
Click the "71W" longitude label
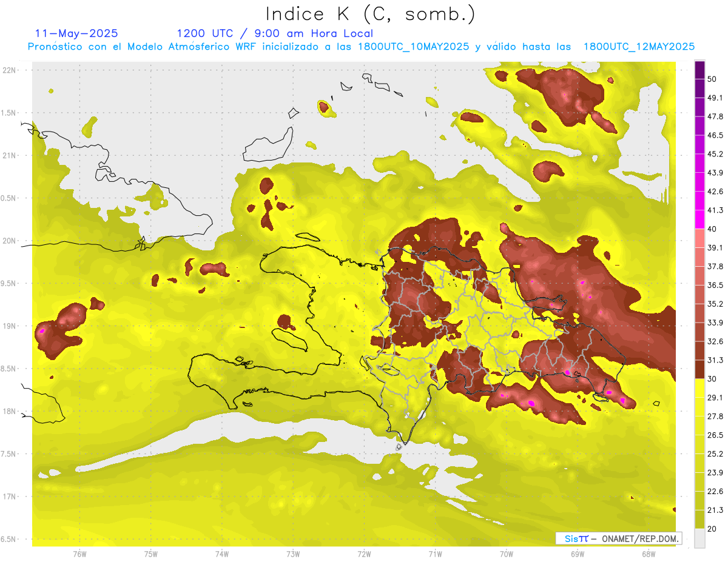(435, 554)
